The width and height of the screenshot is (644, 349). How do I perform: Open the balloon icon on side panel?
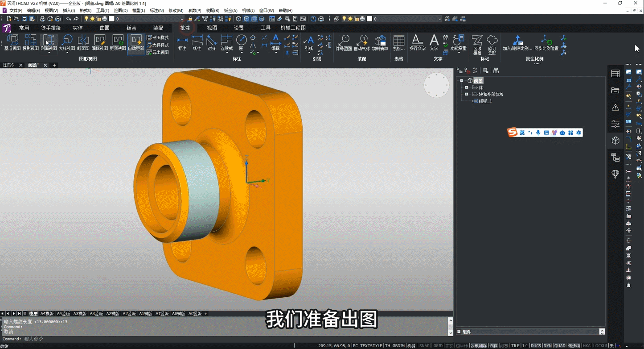click(615, 174)
